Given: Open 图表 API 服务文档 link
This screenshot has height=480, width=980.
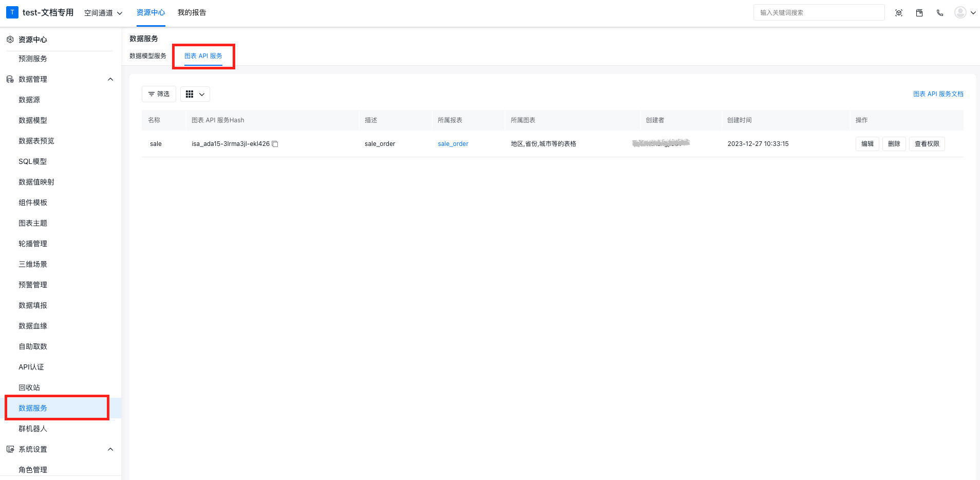Looking at the screenshot, I should pos(938,94).
